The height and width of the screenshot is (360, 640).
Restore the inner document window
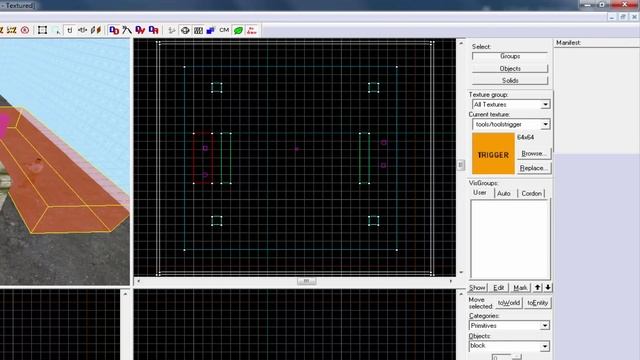coord(623,17)
